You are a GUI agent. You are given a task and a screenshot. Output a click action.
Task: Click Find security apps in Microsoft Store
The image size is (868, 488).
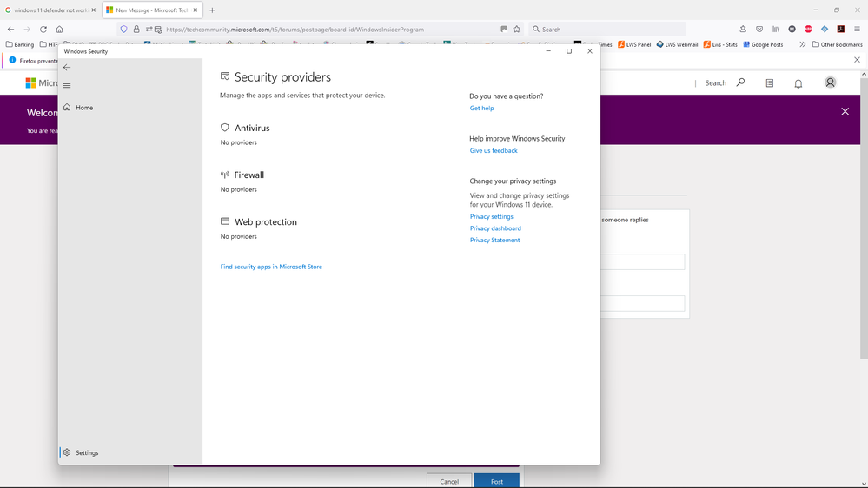[x=271, y=267]
